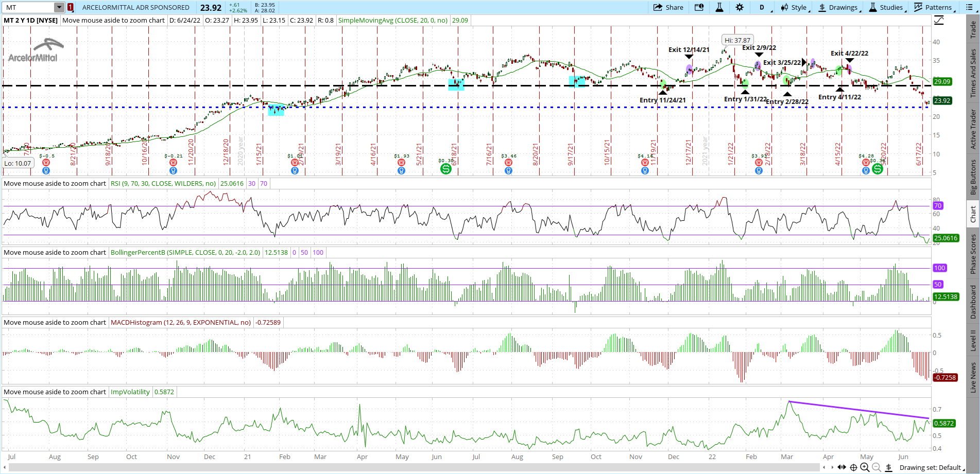Open the D timeframe dropdown
Viewport: 980px width, 474px height.
(x=763, y=7)
